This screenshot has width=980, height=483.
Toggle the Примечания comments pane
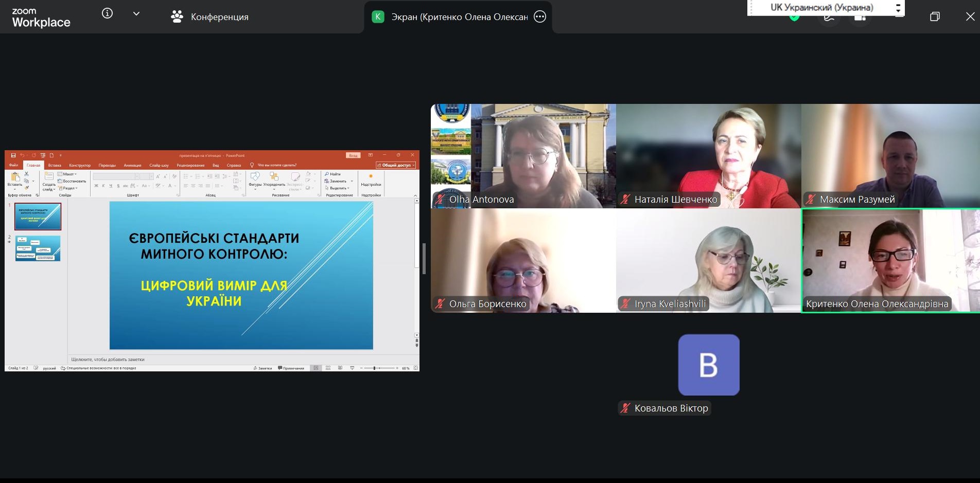[291, 368]
